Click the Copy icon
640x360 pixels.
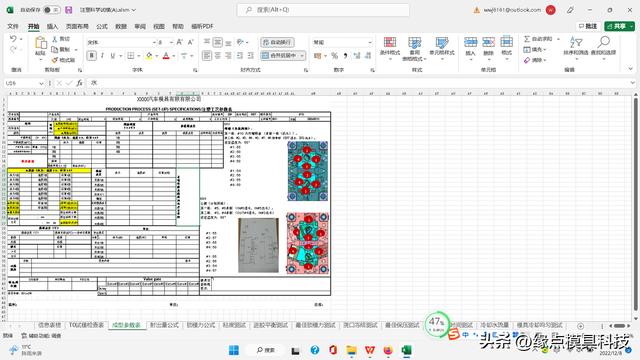click(55, 49)
